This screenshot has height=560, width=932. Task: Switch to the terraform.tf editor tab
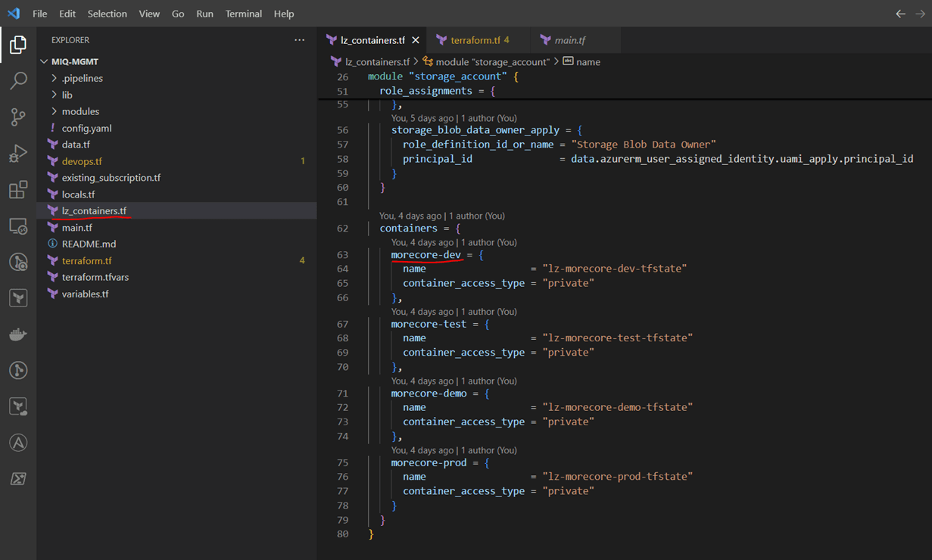pyautogui.click(x=475, y=40)
